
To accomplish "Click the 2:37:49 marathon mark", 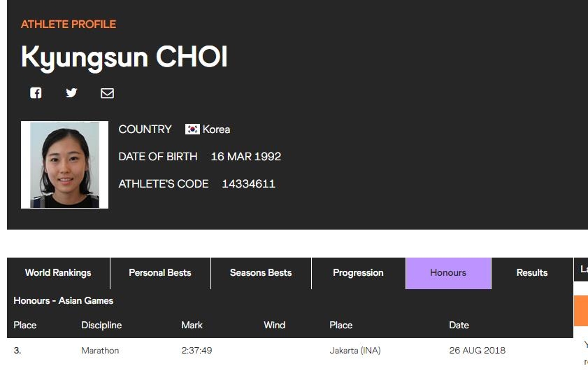I will click(x=196, y=351).
